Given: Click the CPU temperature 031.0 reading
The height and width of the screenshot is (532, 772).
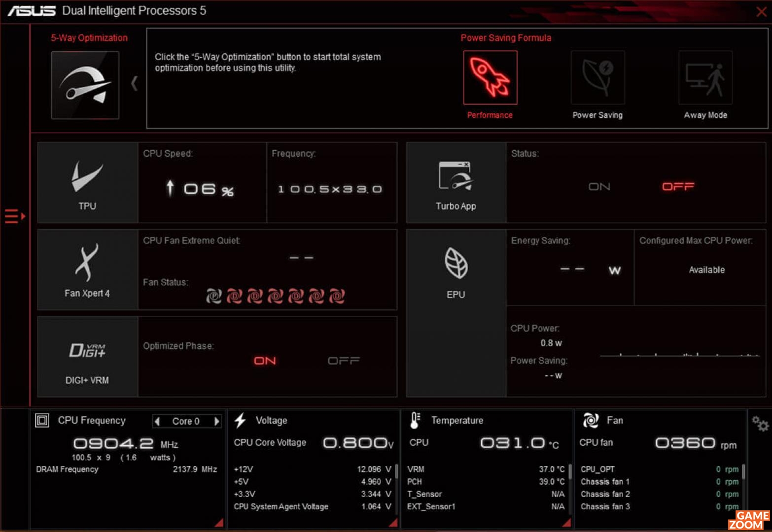Looking at the screenshot, I should click(520, 443).
